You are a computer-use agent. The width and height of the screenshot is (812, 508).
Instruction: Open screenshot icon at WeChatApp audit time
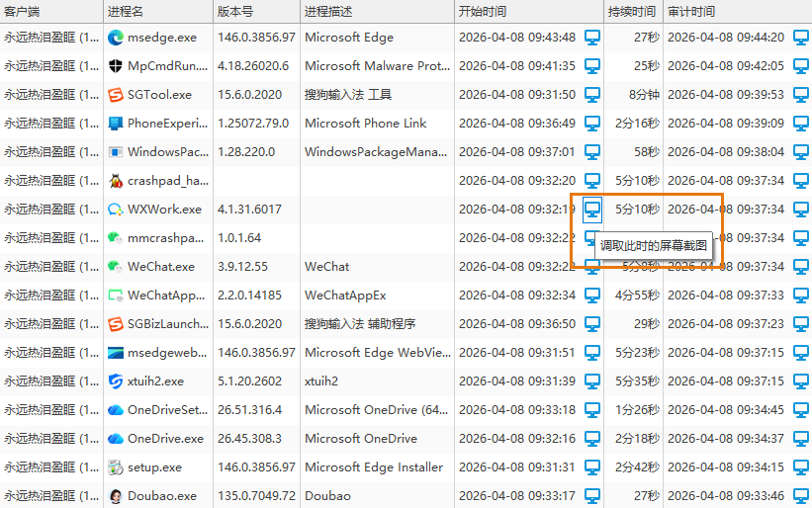click(802, 296)
